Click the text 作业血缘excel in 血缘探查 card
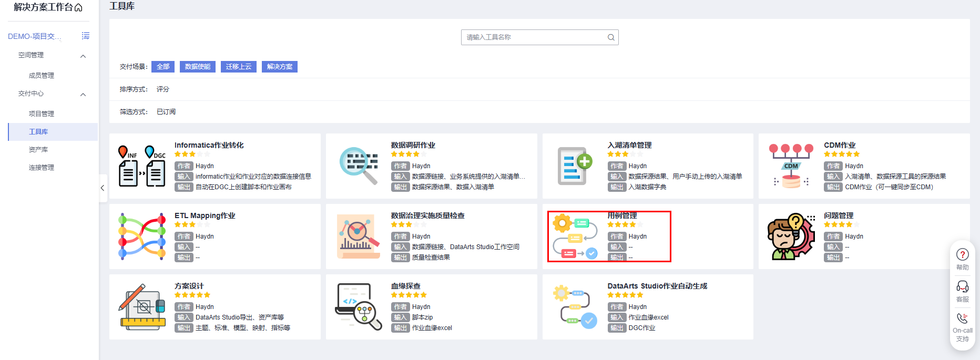Image resolution: width=980 pixels, height=360 pixels. tap(432, 328)
